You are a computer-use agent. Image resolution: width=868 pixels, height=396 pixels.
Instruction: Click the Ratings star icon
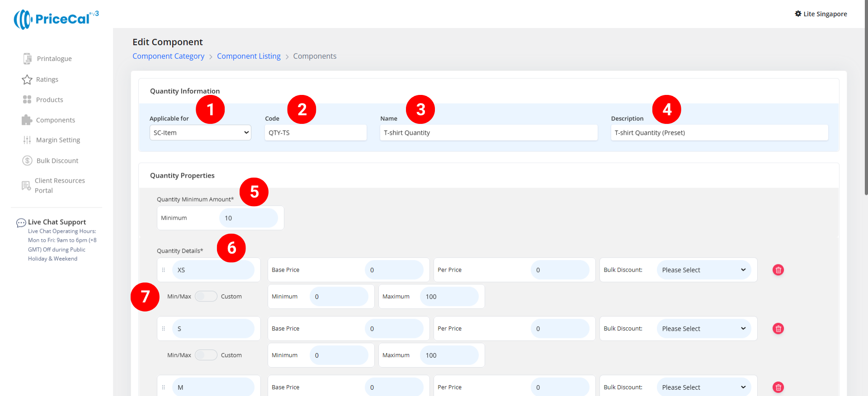tap(27, 80)
